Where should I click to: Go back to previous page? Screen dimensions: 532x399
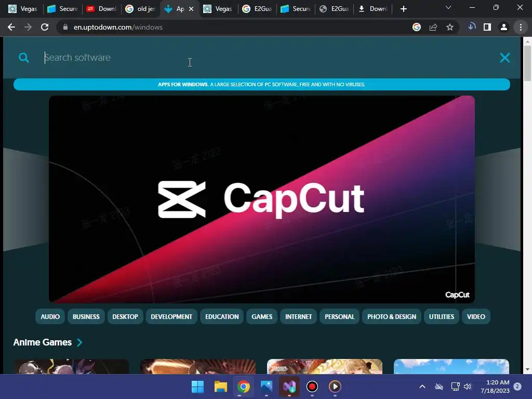[11, 27]
